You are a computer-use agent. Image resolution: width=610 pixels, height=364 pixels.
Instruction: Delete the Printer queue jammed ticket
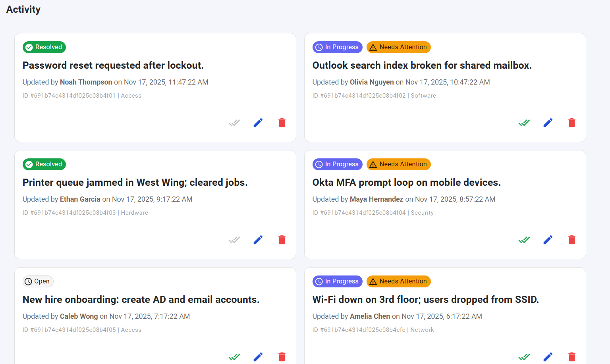(282, 240)
